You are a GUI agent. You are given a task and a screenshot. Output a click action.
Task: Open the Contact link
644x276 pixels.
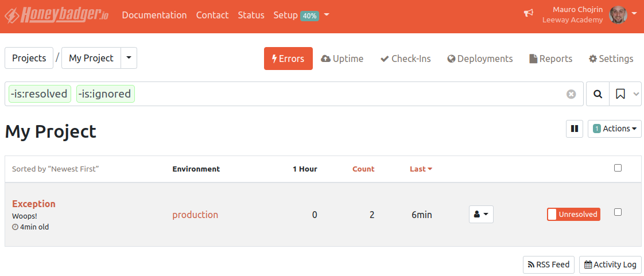212,15
